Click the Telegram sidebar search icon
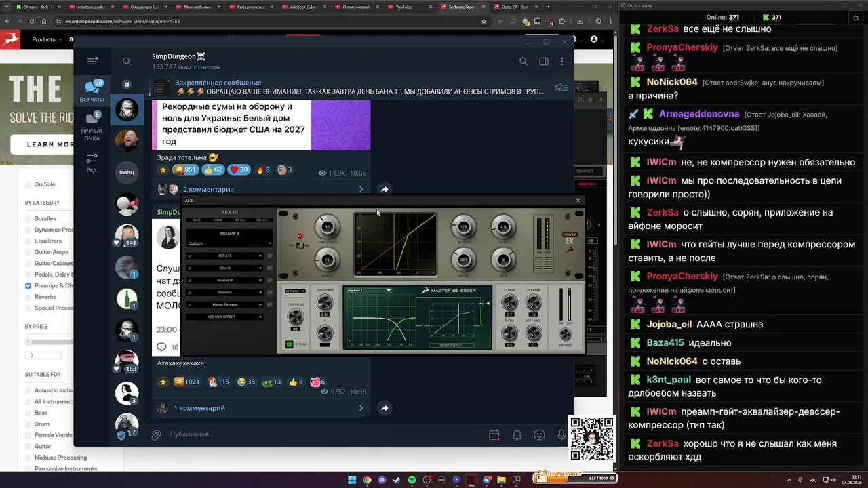 tap(127, 61)
